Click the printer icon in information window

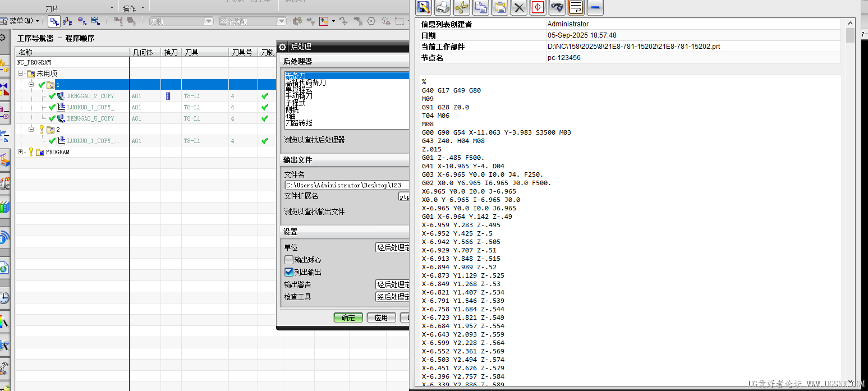443,7
